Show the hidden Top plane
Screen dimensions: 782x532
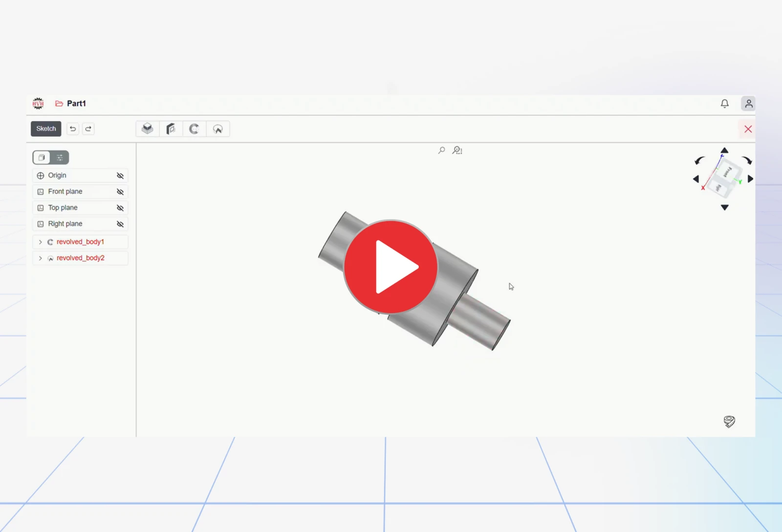tap(120, 208)
